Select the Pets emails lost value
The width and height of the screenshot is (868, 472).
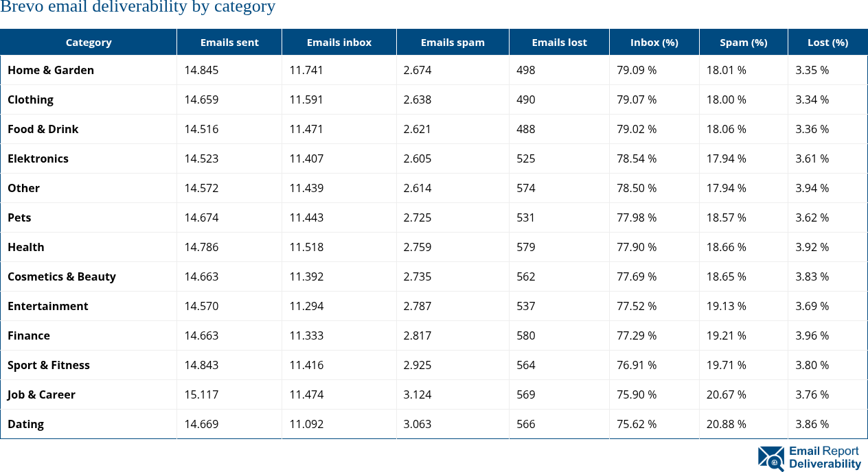tap(525, 217)
